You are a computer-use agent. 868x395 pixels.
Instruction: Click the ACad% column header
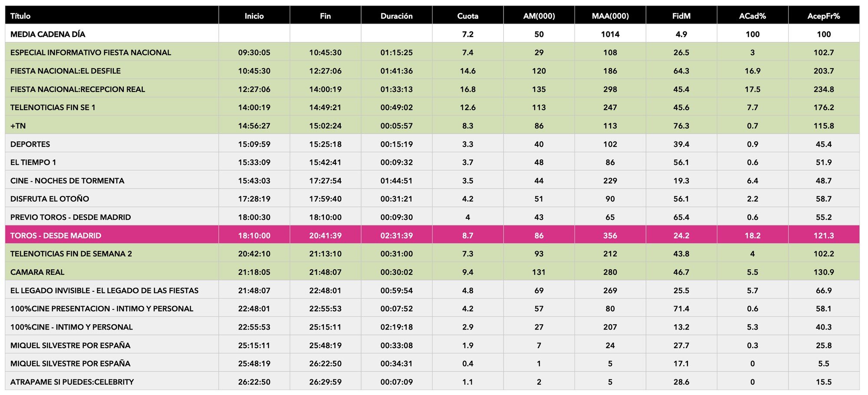(x=752, y=16)
